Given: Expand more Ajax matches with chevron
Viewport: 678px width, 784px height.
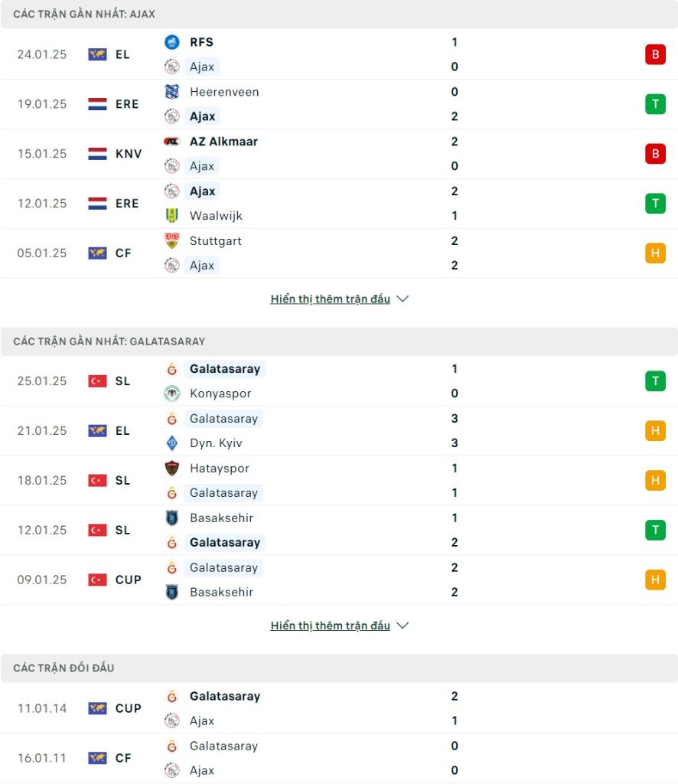Looking at the screenshot, I should pyautogui.click(x=403, y=299).
